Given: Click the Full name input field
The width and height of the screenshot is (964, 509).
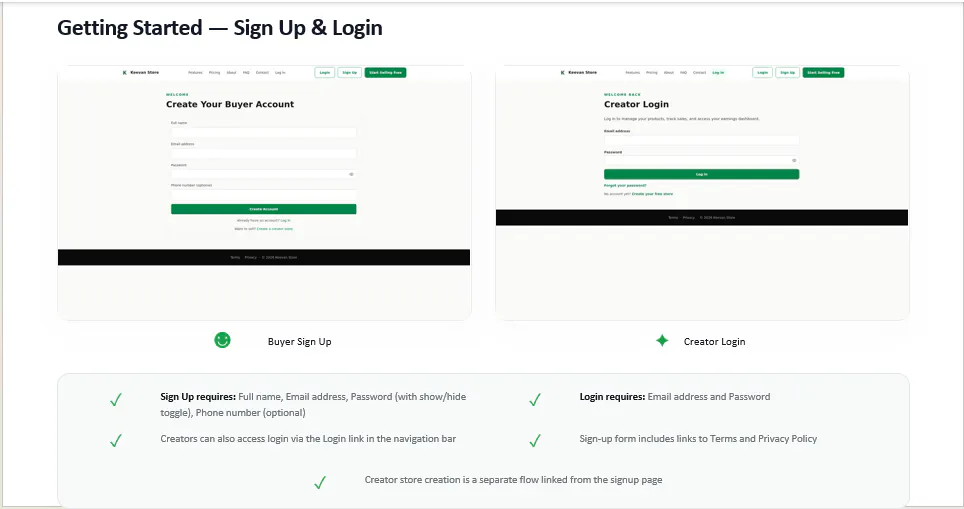Looking at the screenshot, I should 264,132.
